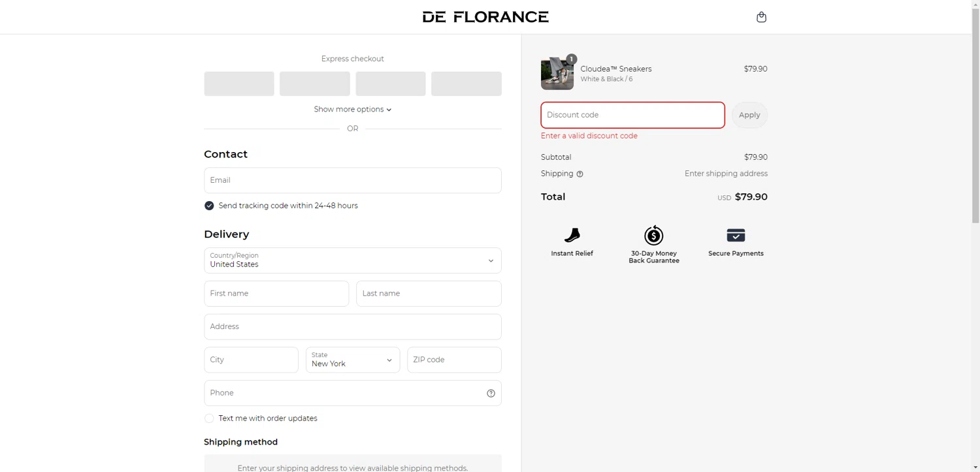
Task: Click the third express checkout button
Action: pyautogui.click(x=391, y=84)
